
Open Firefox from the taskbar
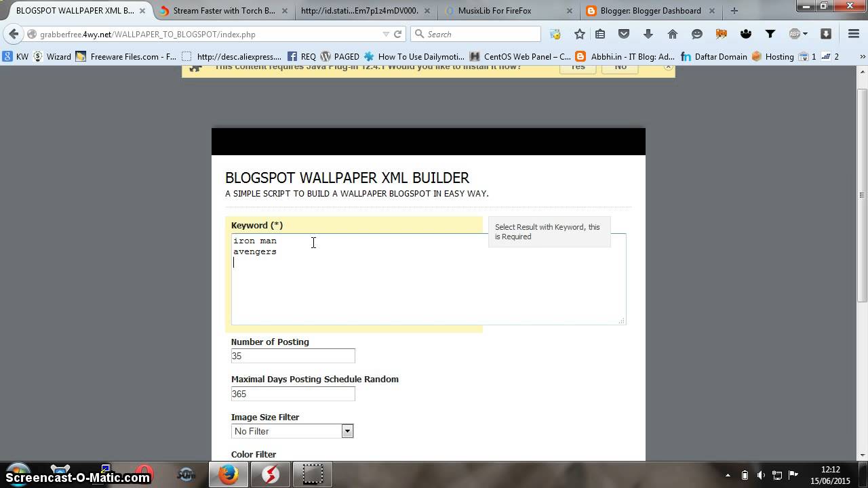click(228, 474)
